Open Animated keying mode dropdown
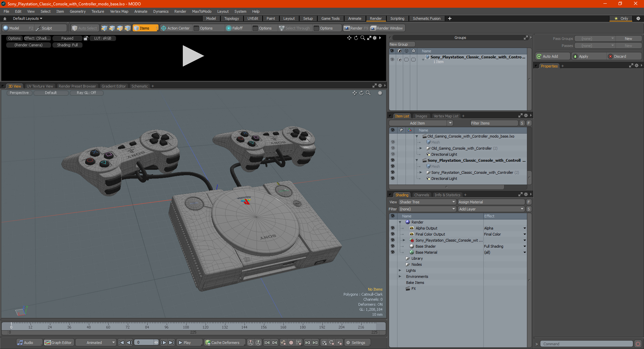 pos(96,343)
